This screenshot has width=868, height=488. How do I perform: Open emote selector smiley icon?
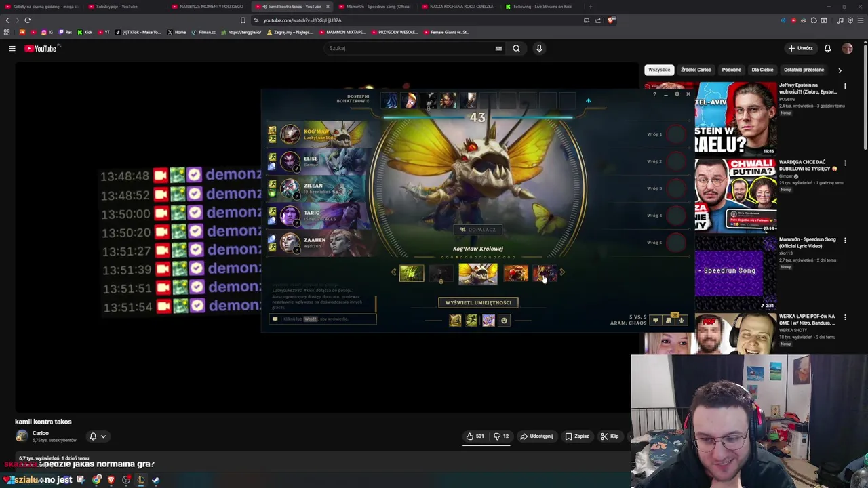pos(504,321)
